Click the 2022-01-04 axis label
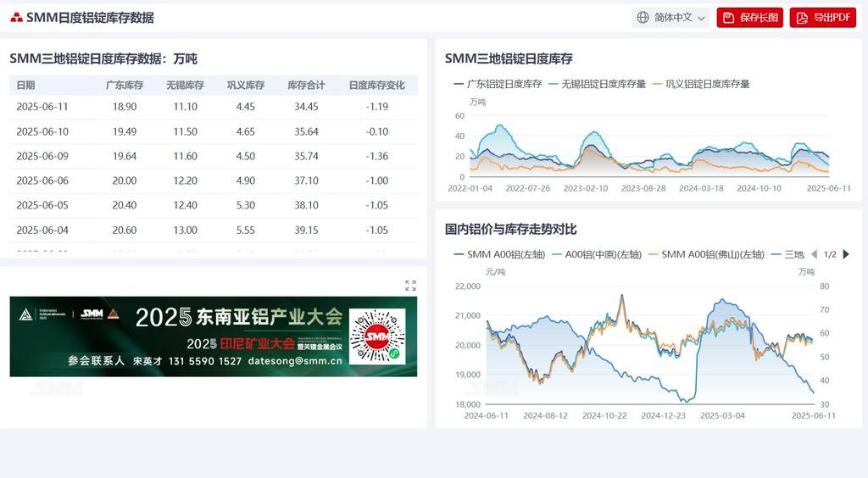This screenshot has height=478, width=868. tap(470, 188)
